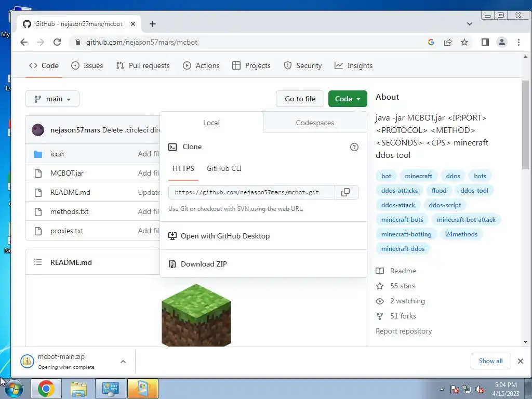The height and width of the screenshot is (399, 532).
Task: Click the Action Center flag tray icon
Action: point(455,390)
